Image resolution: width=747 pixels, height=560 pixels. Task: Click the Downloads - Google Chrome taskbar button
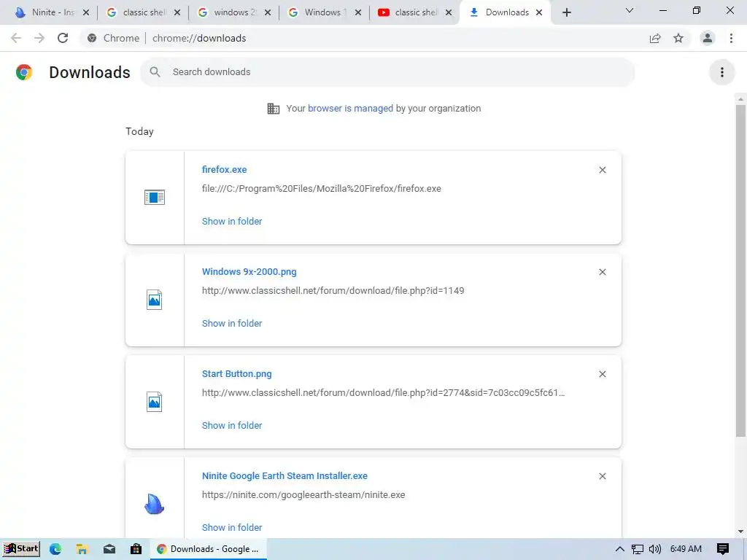(209, 549)
